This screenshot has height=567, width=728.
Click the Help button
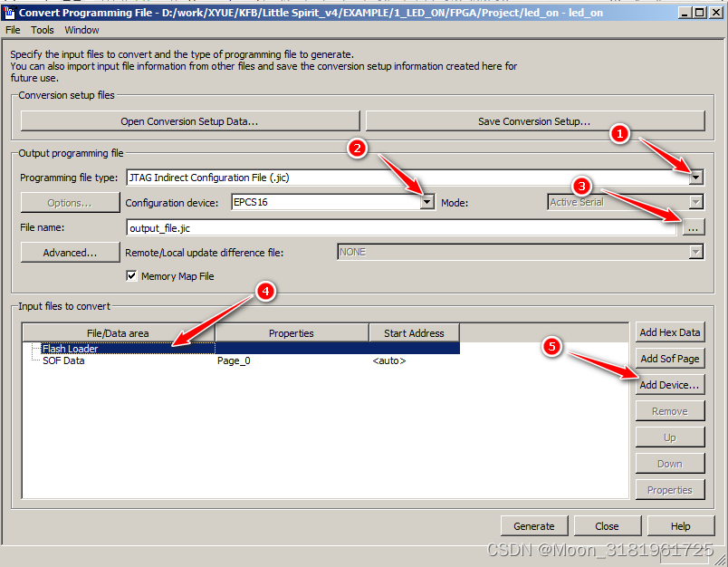point(681,526)
